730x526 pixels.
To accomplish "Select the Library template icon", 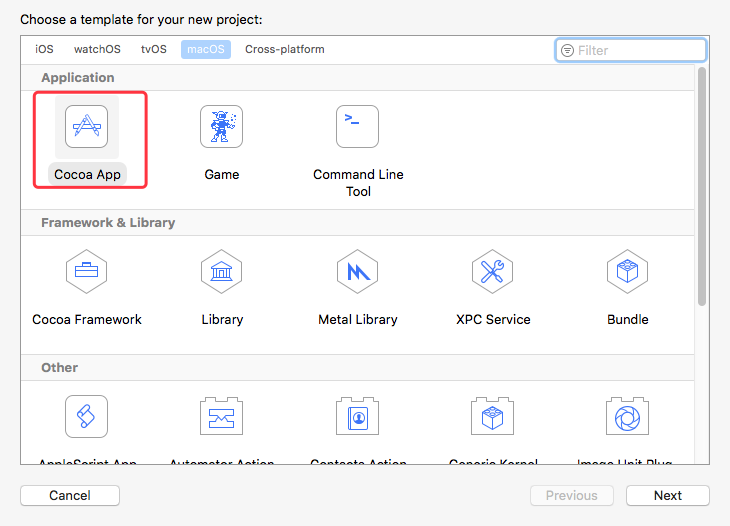I will point(221,272).
